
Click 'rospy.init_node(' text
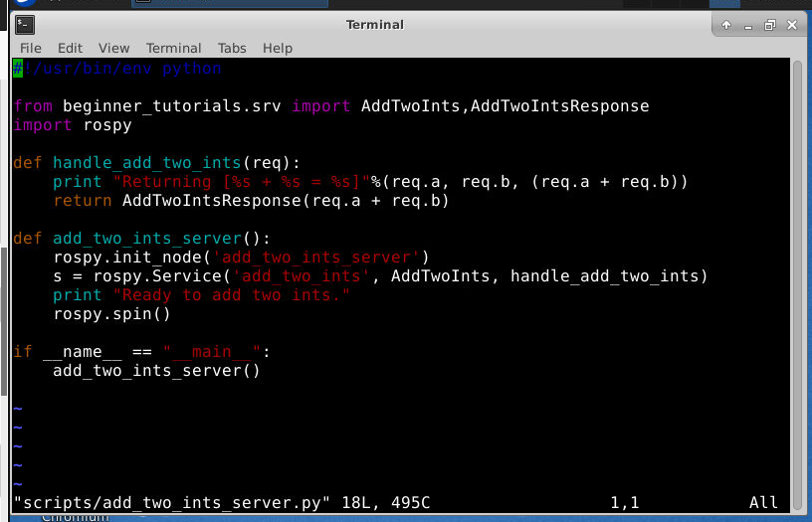point(132,258)
